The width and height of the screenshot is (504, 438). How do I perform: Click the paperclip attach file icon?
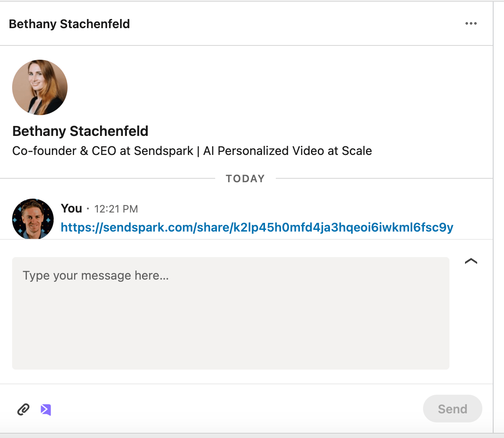(x=23, y=409)
